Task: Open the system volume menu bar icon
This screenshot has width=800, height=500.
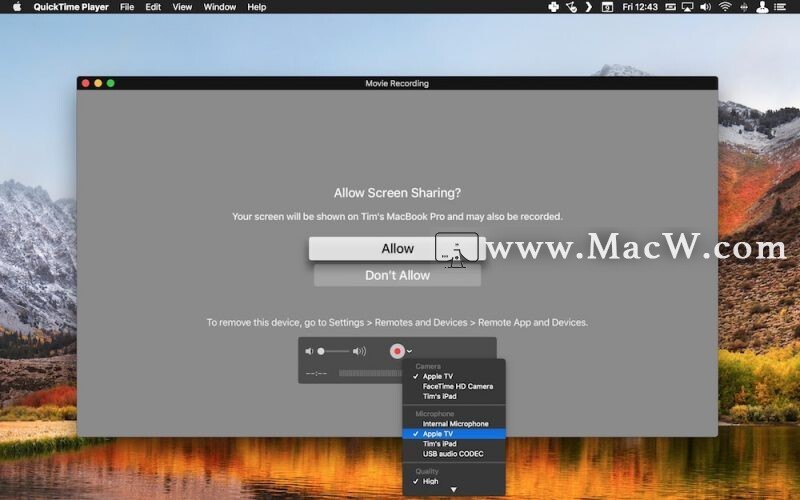Action: [x=706, y=7]
